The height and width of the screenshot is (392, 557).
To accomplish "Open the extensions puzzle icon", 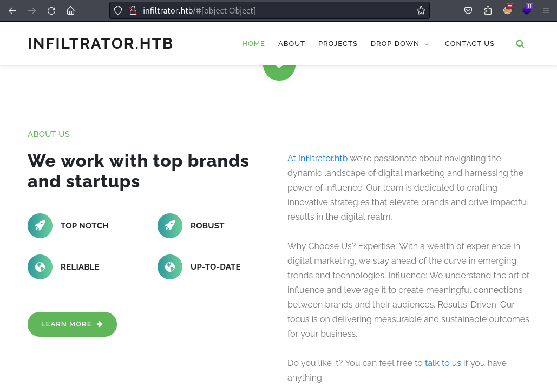I will (x=488, y=11).
